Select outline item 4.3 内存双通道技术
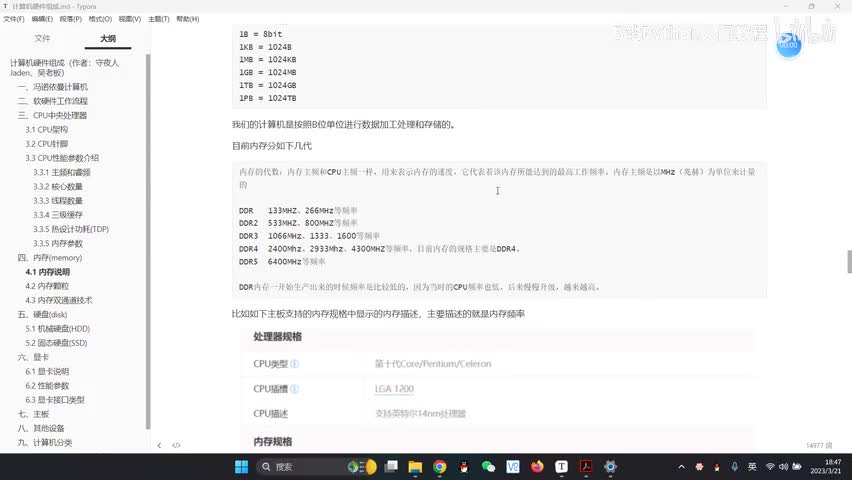 pyautogui.click(x=59, y=300)
